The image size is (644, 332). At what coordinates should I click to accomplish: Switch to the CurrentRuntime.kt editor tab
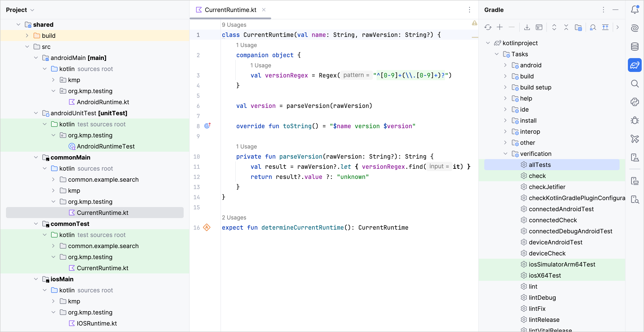coord(230,10)
